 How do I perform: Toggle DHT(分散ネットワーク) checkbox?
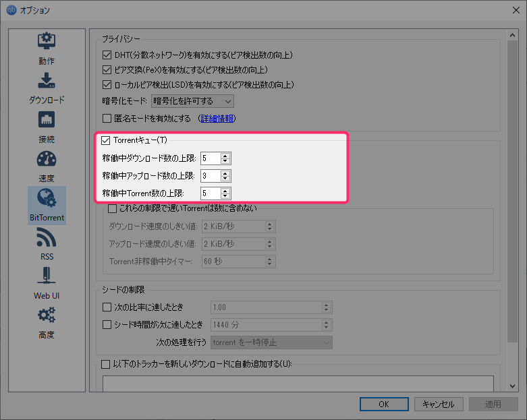pos(107,55)
